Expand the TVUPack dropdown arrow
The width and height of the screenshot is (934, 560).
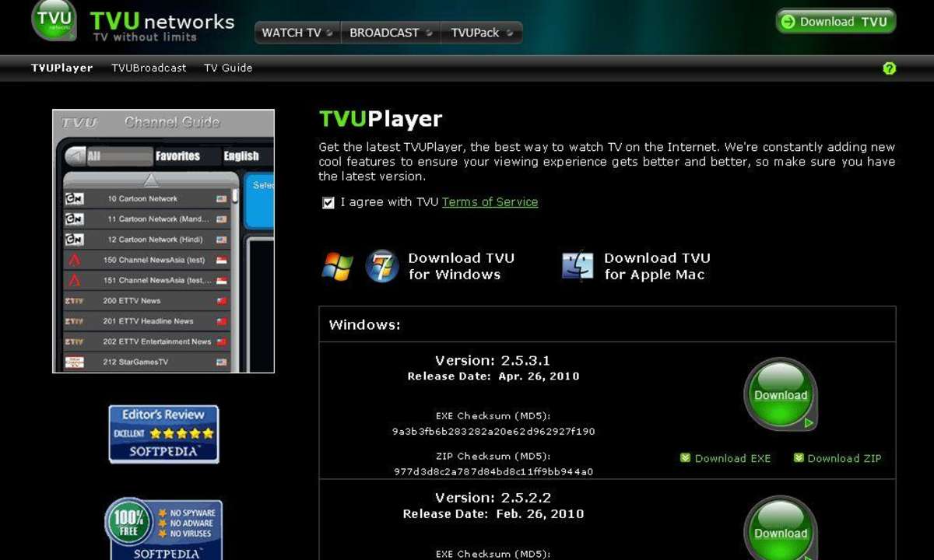pos(510,33)
